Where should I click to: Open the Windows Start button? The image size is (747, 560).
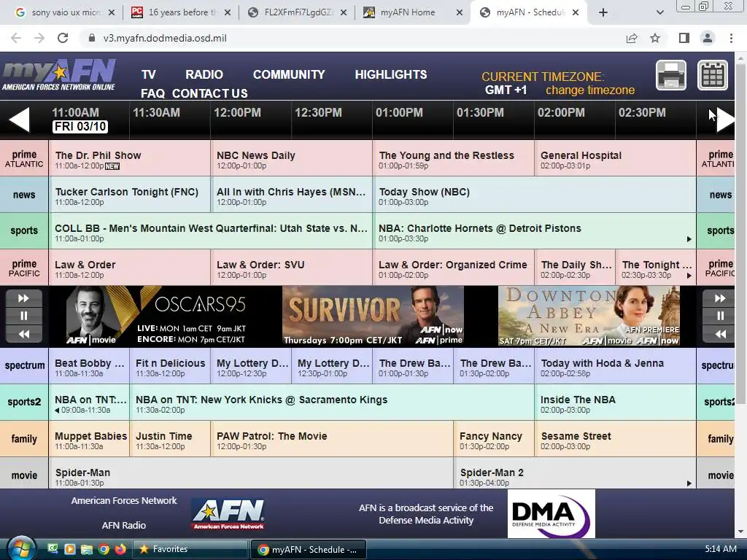(x=20, y=548)
